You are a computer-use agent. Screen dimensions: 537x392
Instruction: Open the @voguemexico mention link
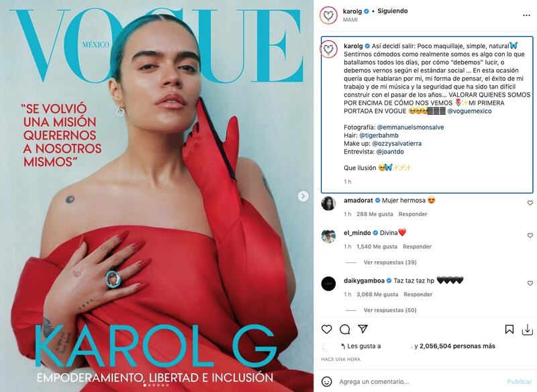tap(469, 111)
